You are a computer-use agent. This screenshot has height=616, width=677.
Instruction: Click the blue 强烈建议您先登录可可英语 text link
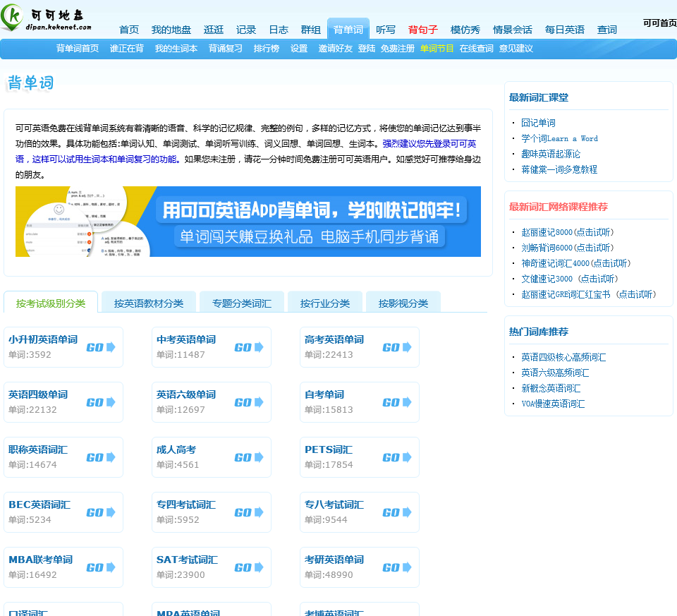pos(246,152)
